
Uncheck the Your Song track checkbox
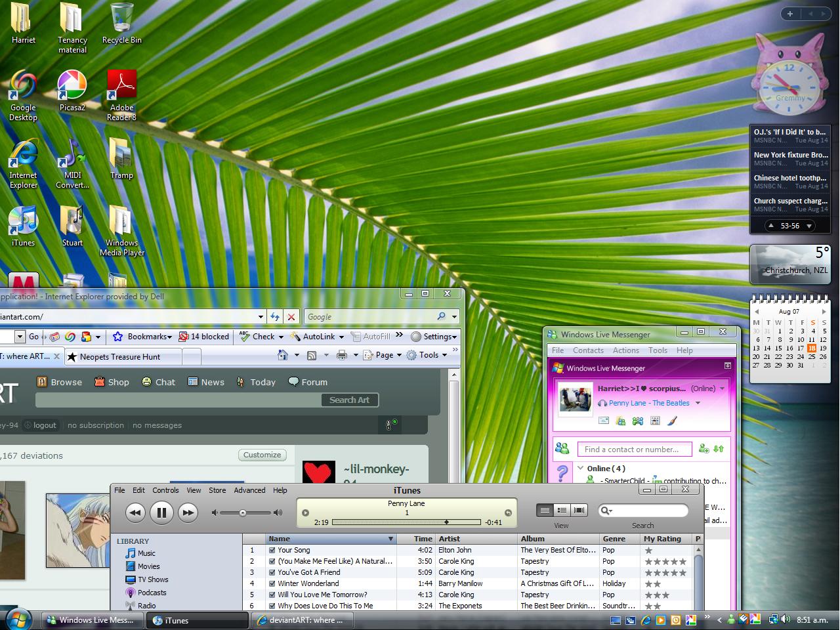[x=272, y=551]
